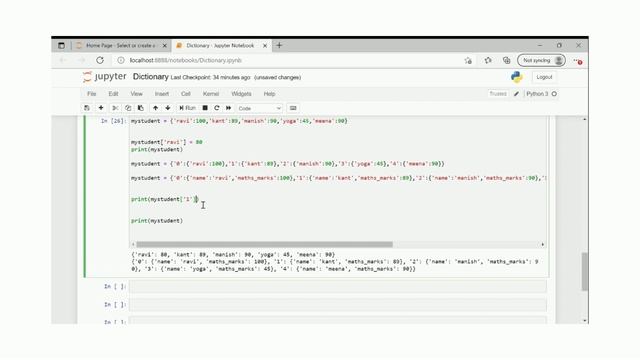Add page to favorites star icon
The width and height of the screenshot is (640, 360).
pyautogui.click(x=468, y=60)
